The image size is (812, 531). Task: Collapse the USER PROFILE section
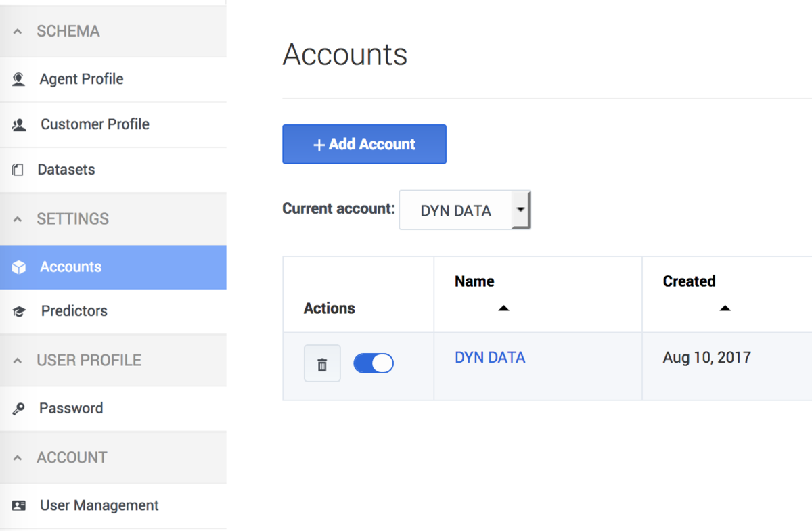(18, 361)
